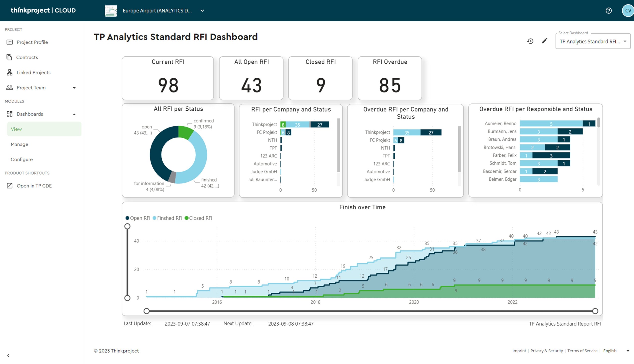
Task: Click the Project Profile sidebar icon
Action: [x=9, y=42]
